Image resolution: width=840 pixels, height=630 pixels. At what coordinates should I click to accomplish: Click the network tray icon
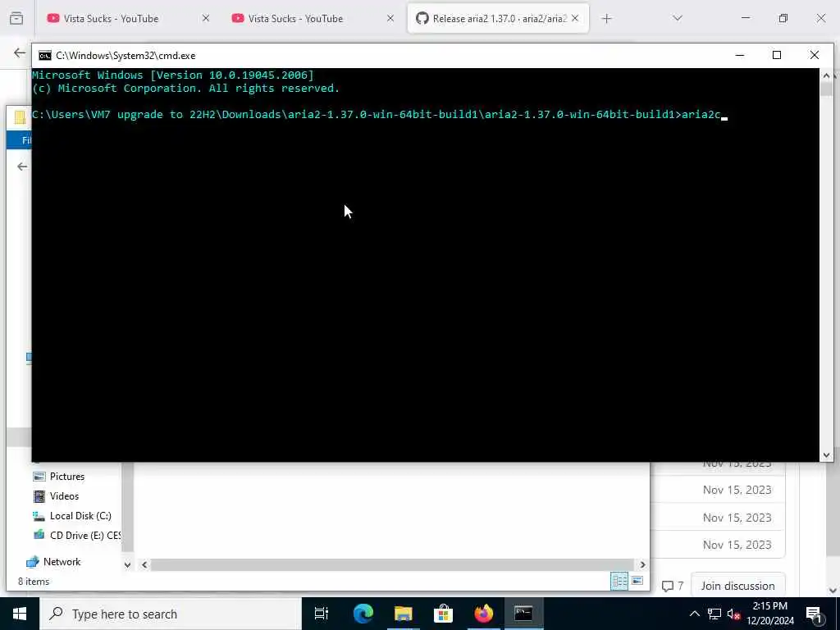714,614
